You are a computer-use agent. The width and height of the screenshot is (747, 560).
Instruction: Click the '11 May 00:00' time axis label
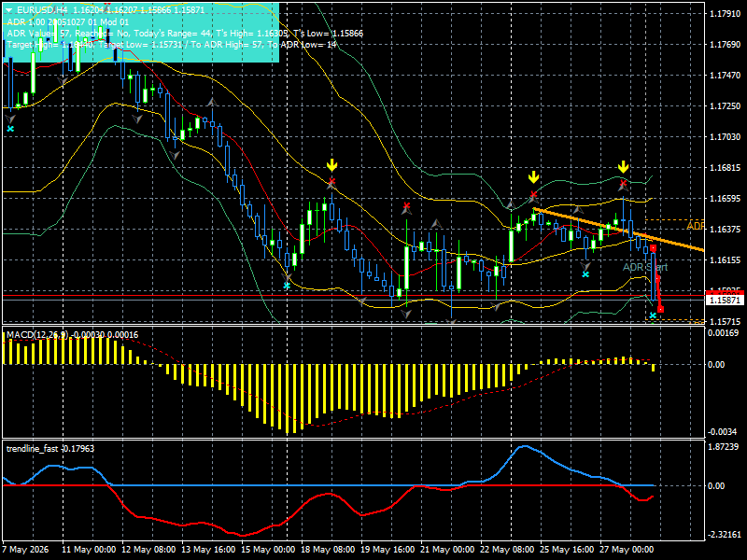(x=89, y=550)
